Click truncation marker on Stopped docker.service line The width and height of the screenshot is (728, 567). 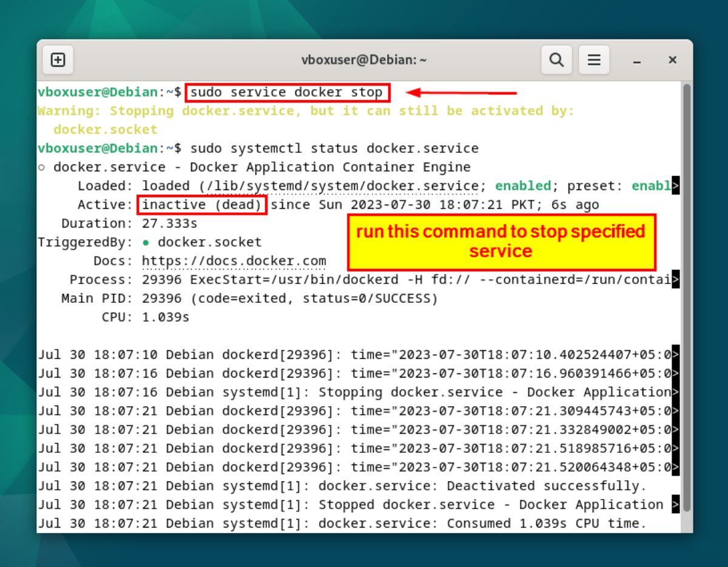coord(675,505)
